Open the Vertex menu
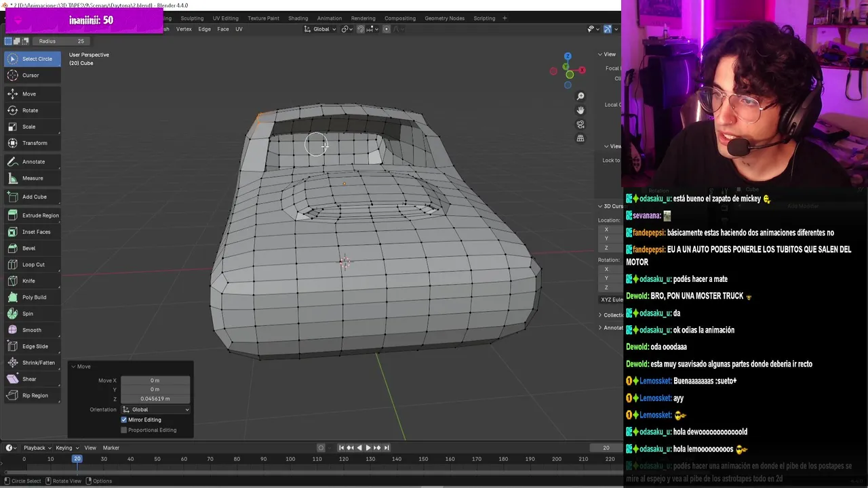 pos(184,29)
